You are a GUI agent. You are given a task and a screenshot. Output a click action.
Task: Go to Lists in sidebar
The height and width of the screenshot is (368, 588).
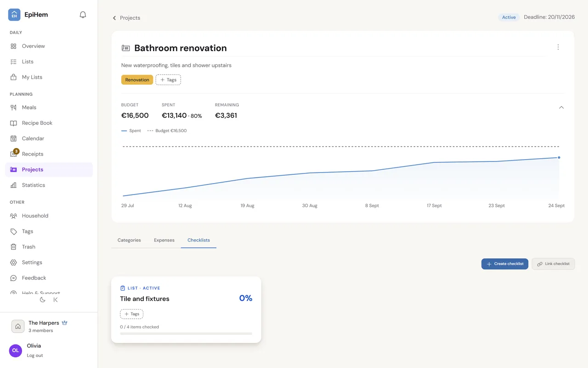coord(49,62)
